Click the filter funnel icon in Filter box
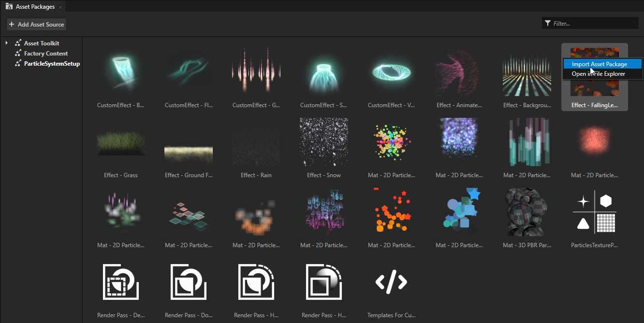This screenshot has height=323, width=644. (x=547, y=23)
